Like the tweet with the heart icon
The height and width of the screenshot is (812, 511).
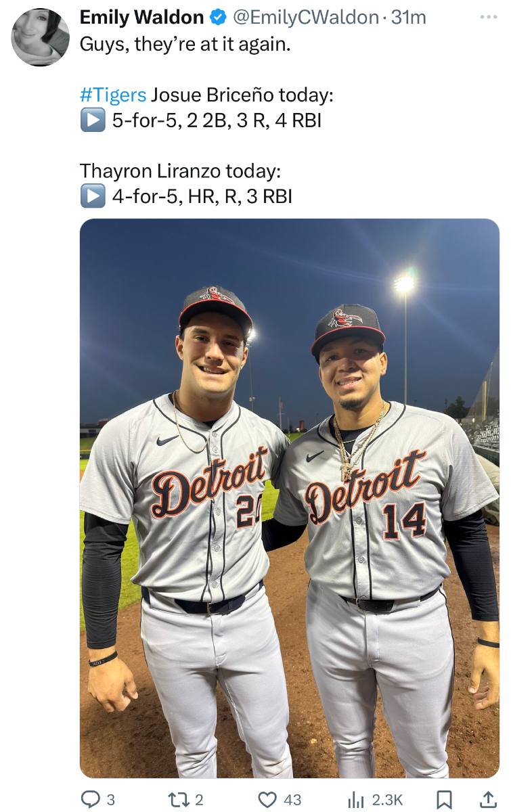[x=269, y=800]
